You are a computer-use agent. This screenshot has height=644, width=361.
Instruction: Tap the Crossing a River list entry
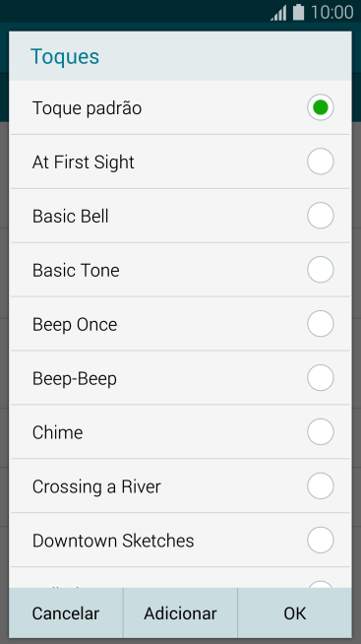point(180,486)
